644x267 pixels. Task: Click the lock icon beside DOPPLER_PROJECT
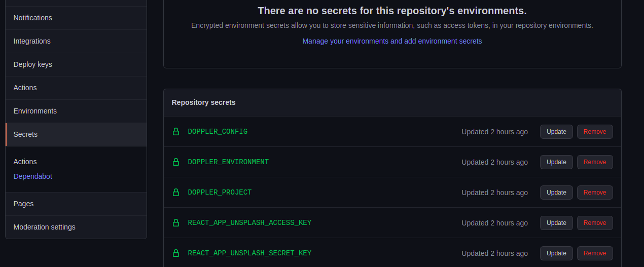click(176, 193)
